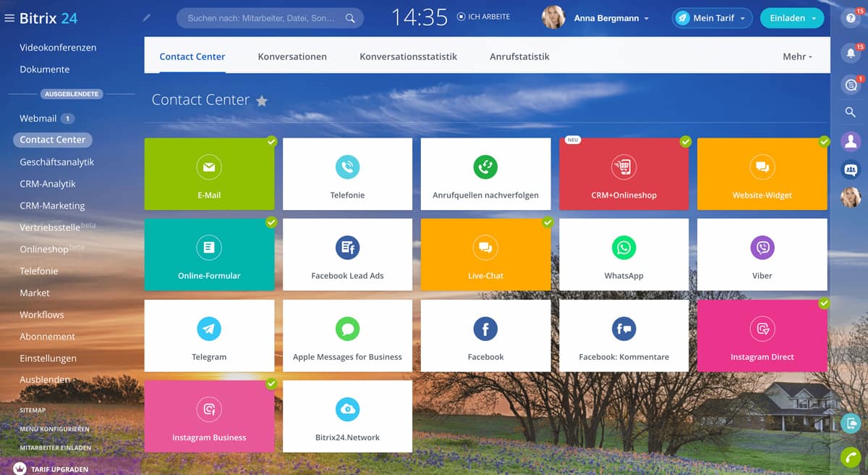Image resolution: width=868 pixels, height=475 pixels.
Task: Toggle the ICH ARBEITE work status
Action: [x=483, y=17]
